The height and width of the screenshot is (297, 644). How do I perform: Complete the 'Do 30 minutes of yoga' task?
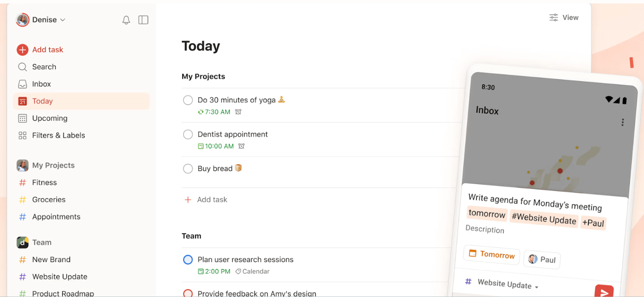click(x=188, y=100)
